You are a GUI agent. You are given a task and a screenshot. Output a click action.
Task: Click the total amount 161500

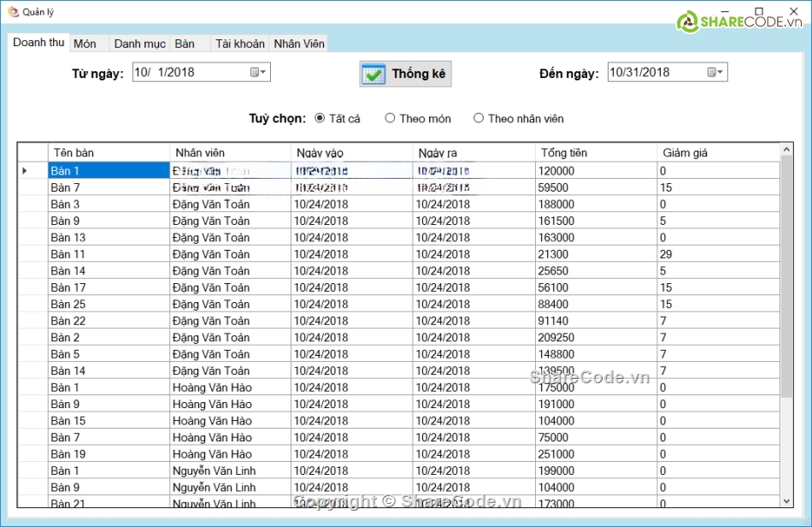[596, 221]
